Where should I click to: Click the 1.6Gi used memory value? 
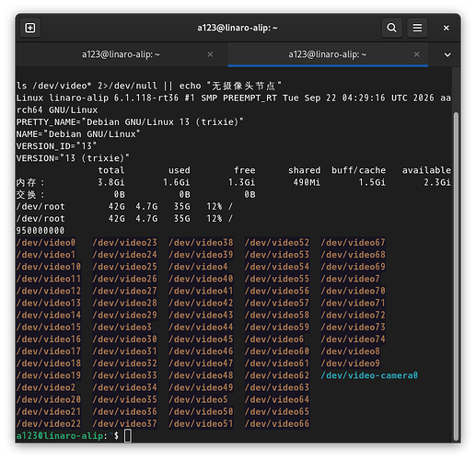(x=177, y=182)
